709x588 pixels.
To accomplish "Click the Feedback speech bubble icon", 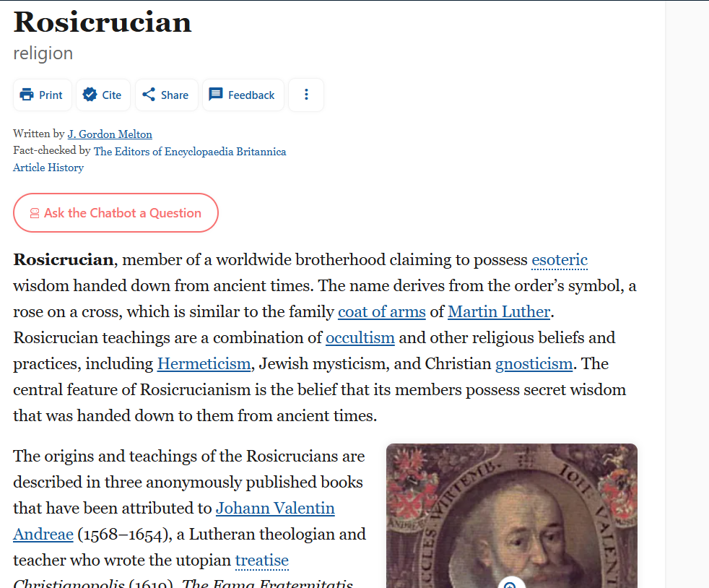I will [x=216, y=95].
